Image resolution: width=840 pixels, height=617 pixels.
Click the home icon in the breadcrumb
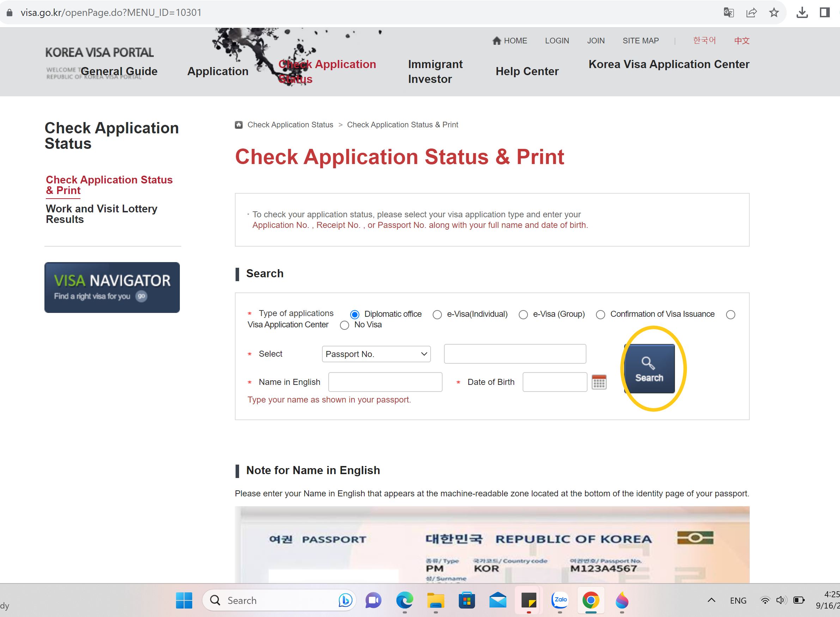238,125
